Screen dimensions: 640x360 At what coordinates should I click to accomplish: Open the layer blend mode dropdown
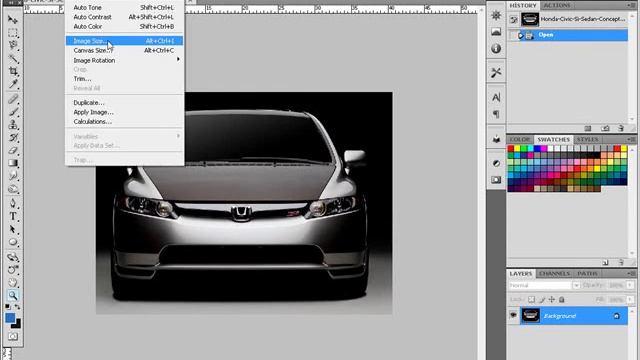(576, 285)
